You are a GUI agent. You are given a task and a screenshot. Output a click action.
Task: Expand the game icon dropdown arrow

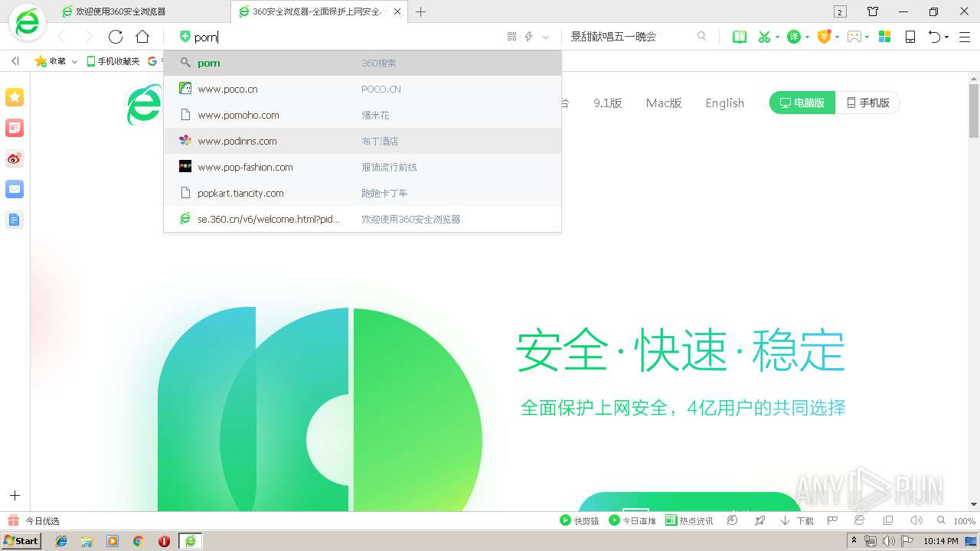[x=867, y=37]
